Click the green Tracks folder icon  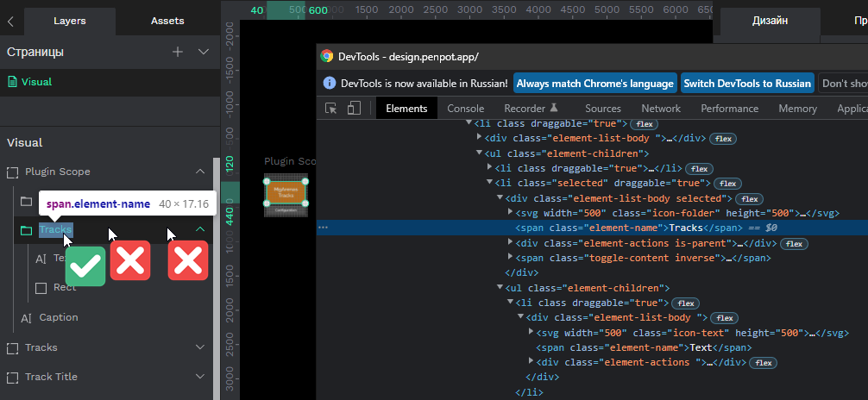[26, 230]
